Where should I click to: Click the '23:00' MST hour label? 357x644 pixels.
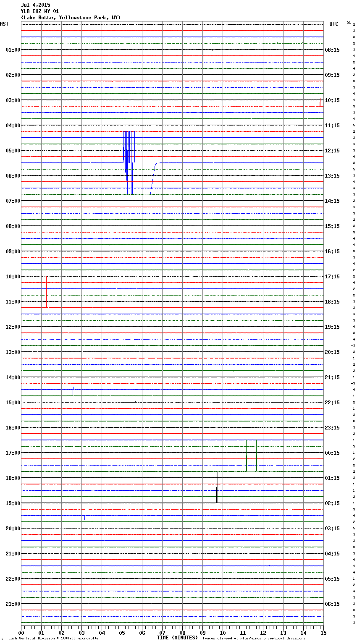13,604
